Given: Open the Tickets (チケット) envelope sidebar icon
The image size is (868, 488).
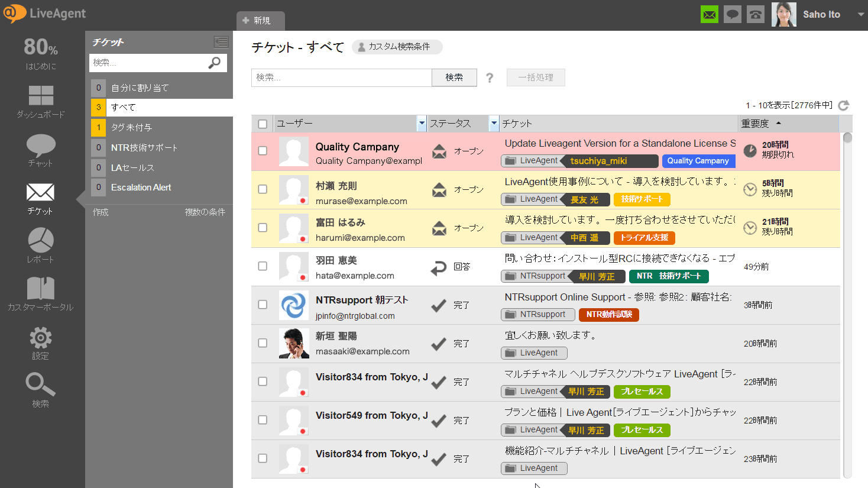Looking at the screenshot, I should click(40, 192).
